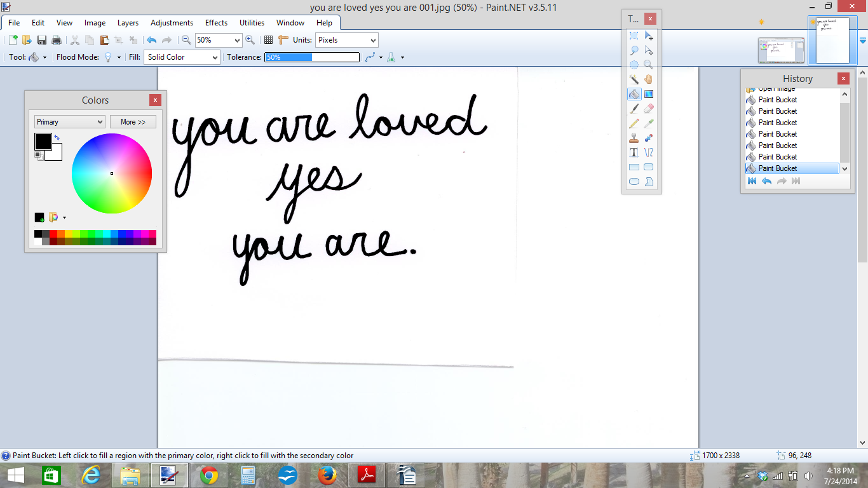Select the Paintbrush tool
The height and width of the screenshot is (488, 868).
click(x=634, y=109)
